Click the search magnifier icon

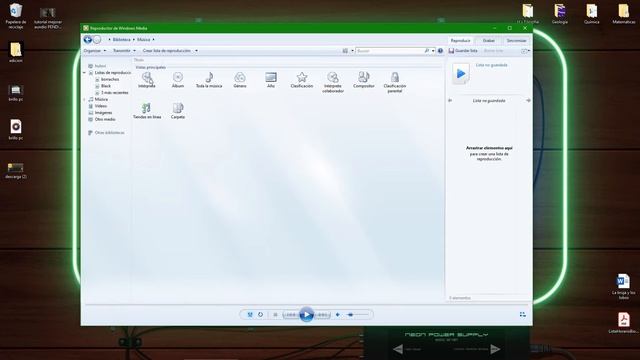(x=427, y=51)
